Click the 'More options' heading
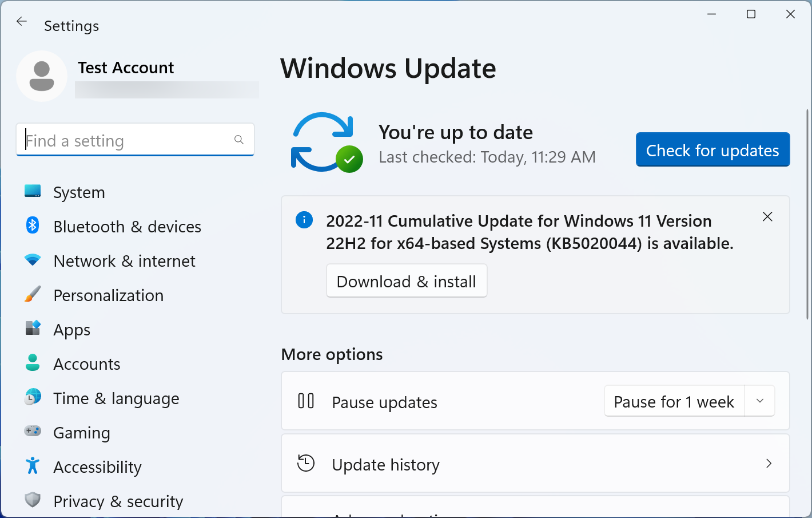The width and height of the screenshot is (812, 518). 332,355
